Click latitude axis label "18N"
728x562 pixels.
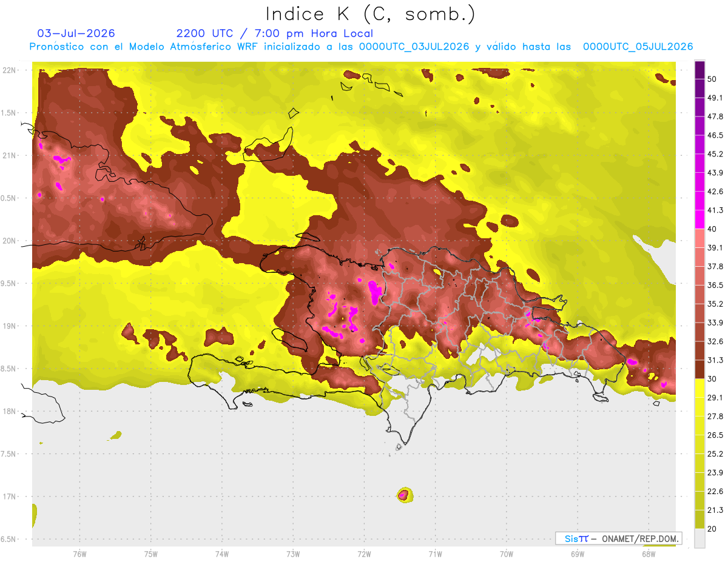tap(9, 412)
